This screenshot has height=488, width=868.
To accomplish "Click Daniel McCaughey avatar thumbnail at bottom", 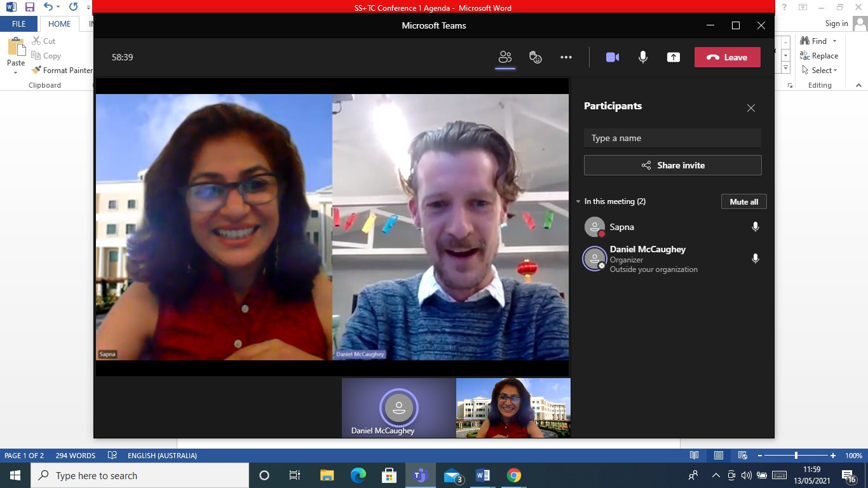I will point(399,407).
